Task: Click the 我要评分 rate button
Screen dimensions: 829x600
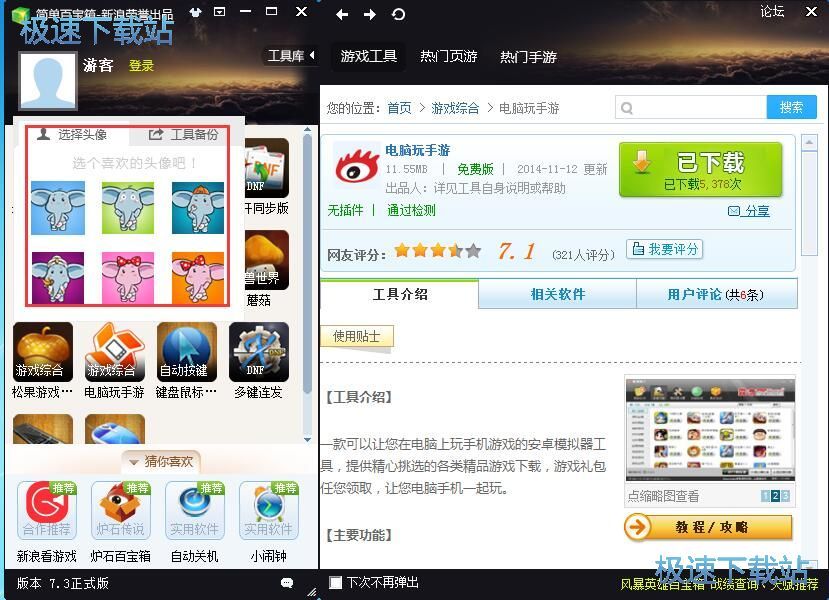Action: (665, 249)
